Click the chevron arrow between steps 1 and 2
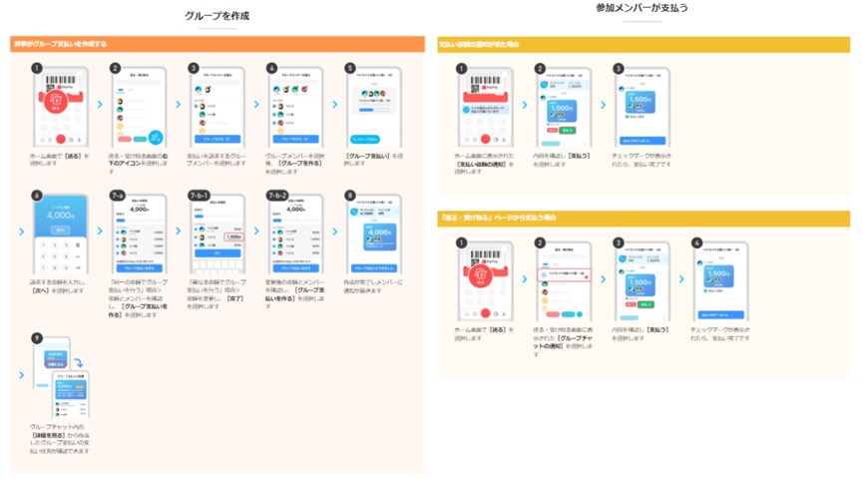Viewport: 868px width, 484px height. click(x=100, y=104)
